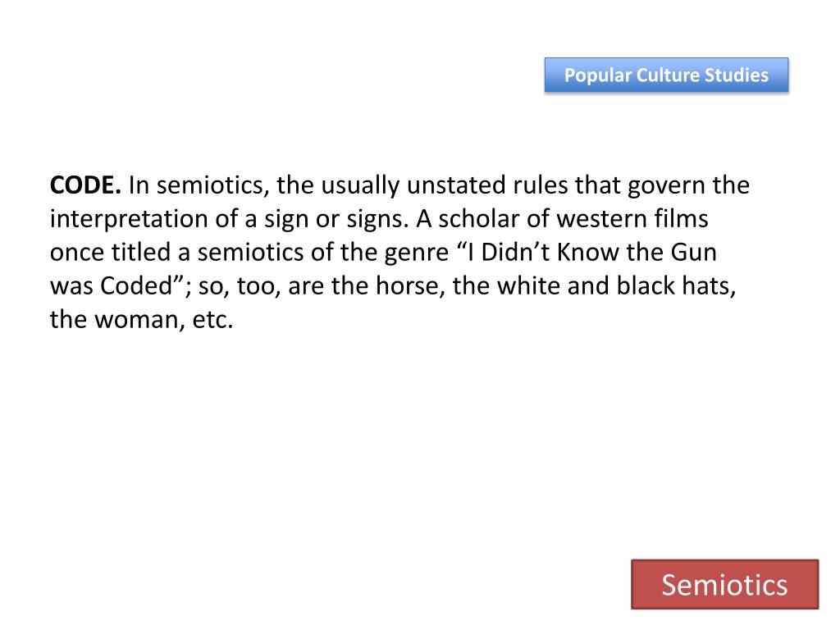Select the word scholar in the text
The height and width of the screenshot is (630, 840).
click(479, 219)
